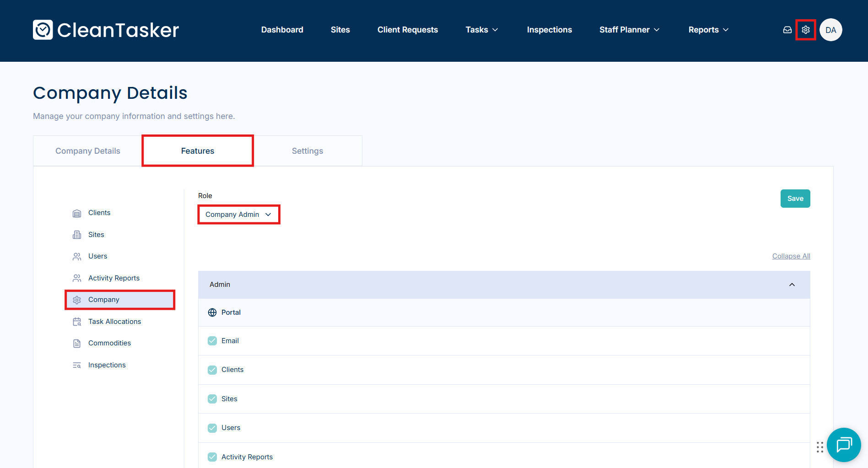Open the DA user avatar menu

830,30
